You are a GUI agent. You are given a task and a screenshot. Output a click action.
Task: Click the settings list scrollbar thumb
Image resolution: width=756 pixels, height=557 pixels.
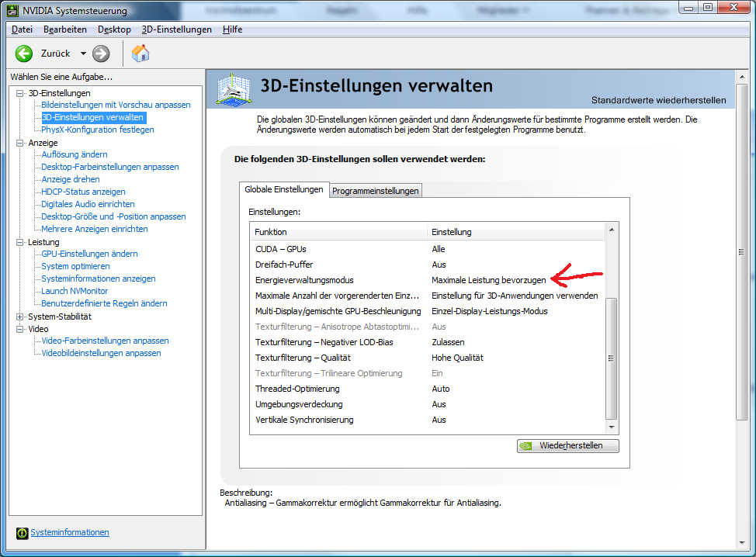click(x=612, y=358)
